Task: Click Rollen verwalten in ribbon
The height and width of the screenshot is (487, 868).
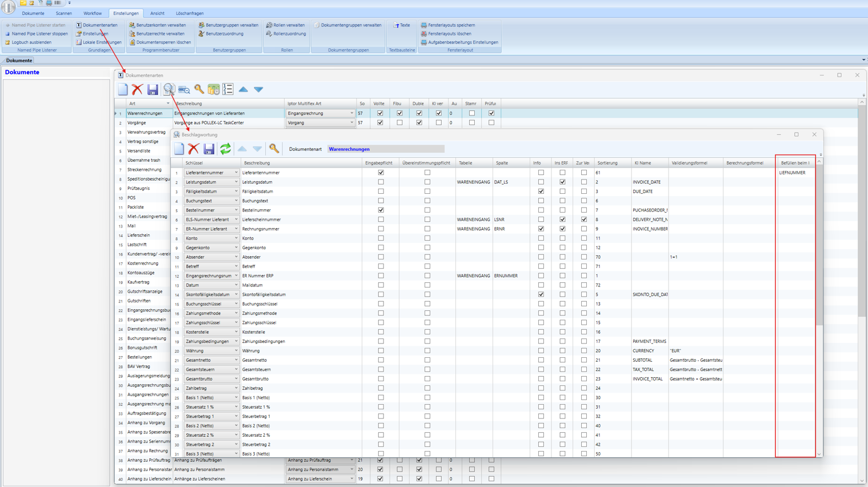Action: (x=285, y=25)
